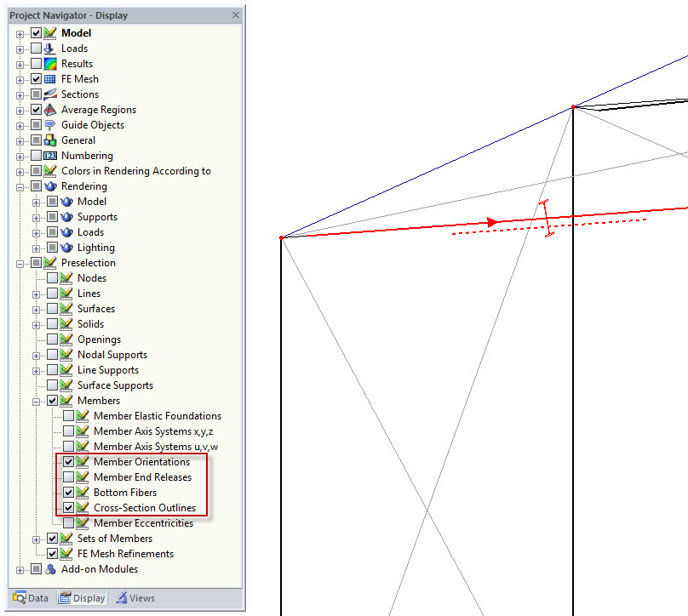Click the Colors in Rendering icon

[50, 170]
